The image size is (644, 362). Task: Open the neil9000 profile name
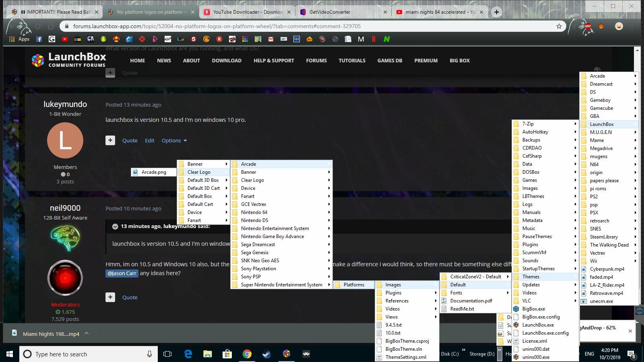click(x=65, y=208)
